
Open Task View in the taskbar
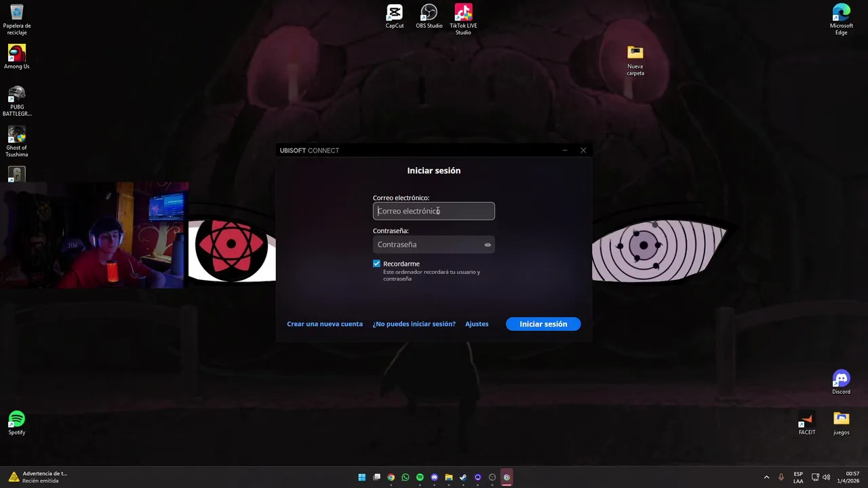[x=377, y=477]
